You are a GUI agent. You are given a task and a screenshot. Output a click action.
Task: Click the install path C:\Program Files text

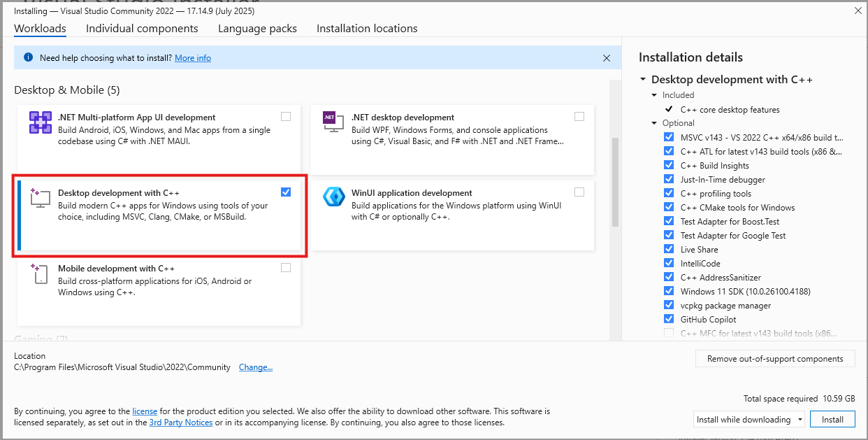[122, 367]
